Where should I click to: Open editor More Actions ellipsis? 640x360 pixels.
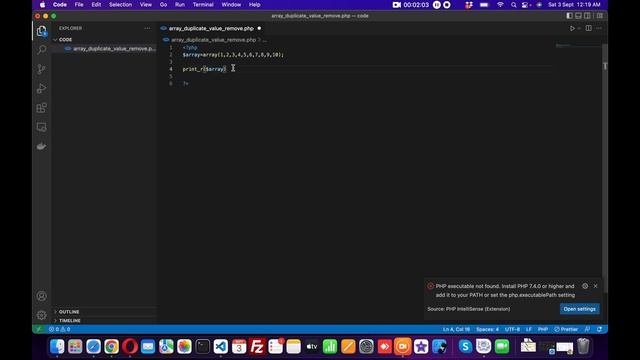[599, 28]
